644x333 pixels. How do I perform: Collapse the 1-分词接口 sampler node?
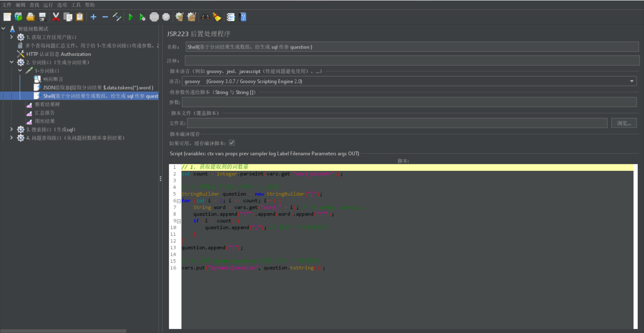pos(20,70)
